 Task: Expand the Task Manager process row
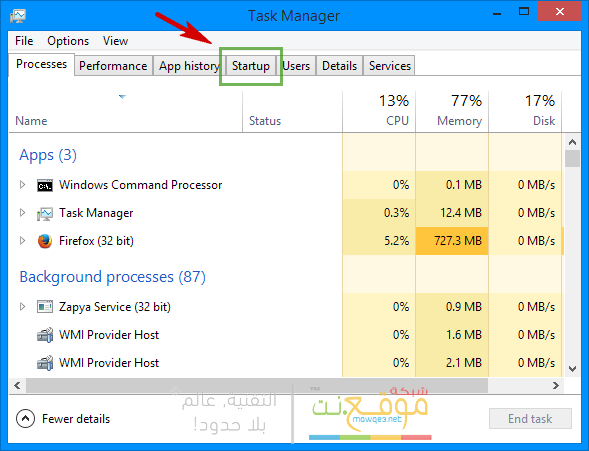[x=23, y=213]
